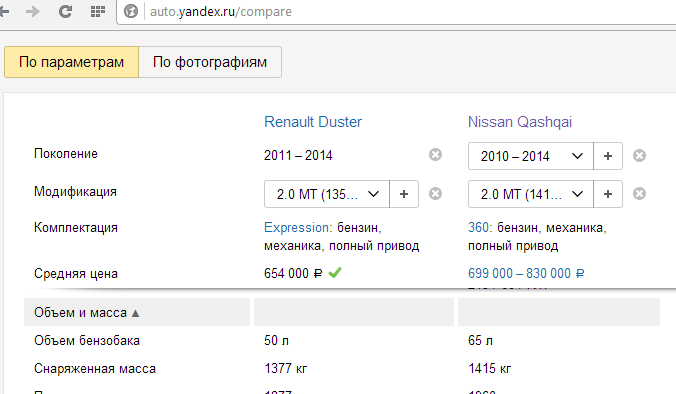Open the 699 000 – 830 000 price link

(x=526, y=273)
